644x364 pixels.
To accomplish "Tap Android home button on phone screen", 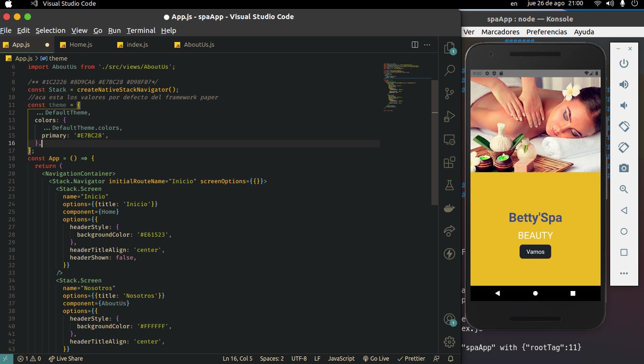I will tap(535, 293).
